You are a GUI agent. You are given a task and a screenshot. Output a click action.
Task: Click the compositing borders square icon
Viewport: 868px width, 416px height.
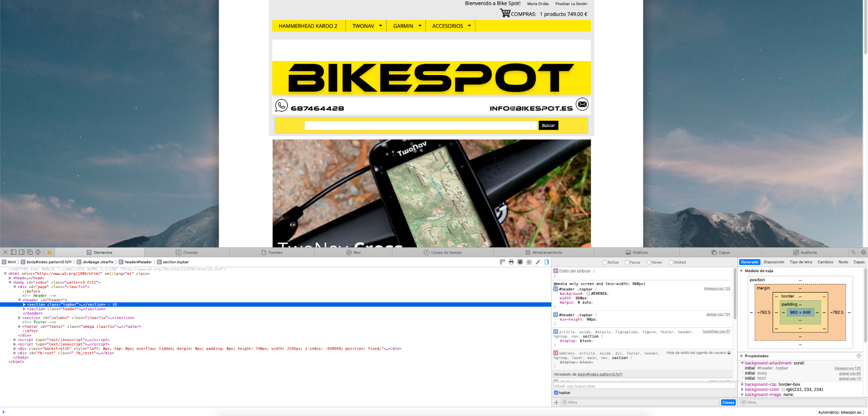coord(520,262)
